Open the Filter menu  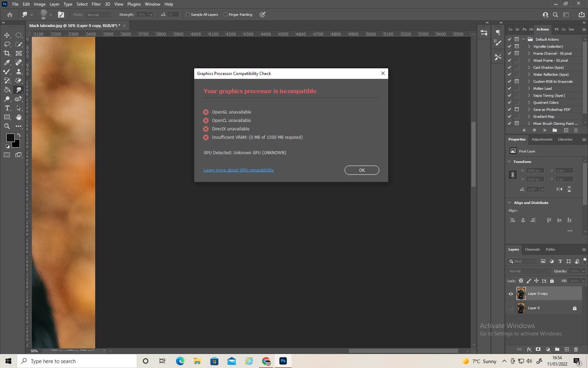coord(96,4)
